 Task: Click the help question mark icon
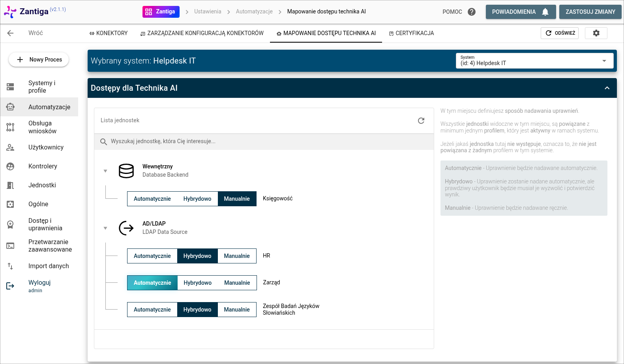pyautogui.click(x=471, y=12)
